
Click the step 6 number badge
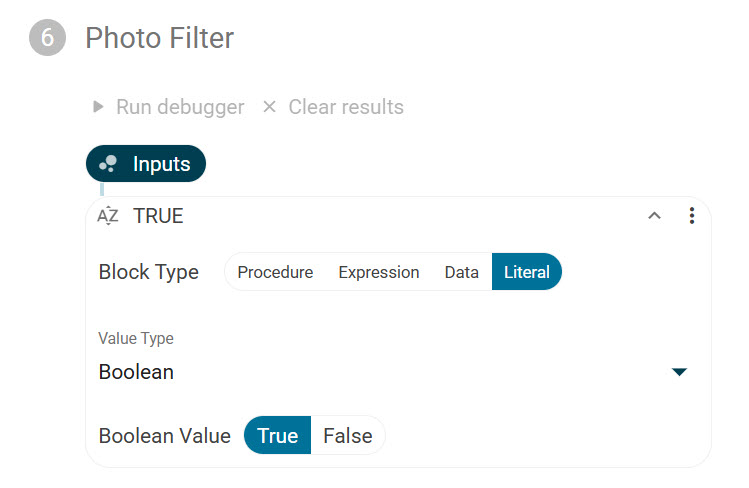47,38
